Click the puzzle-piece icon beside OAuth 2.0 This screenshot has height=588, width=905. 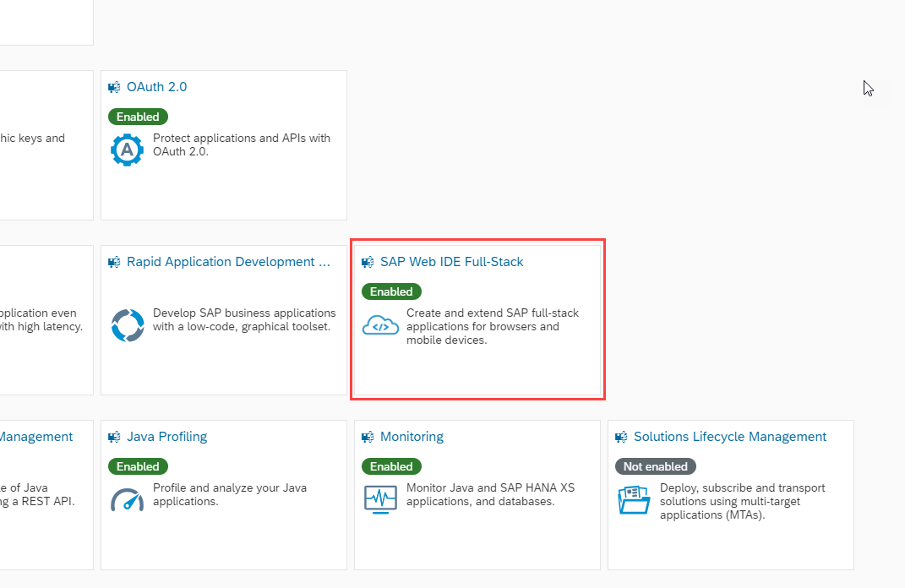tap(114, 86)
